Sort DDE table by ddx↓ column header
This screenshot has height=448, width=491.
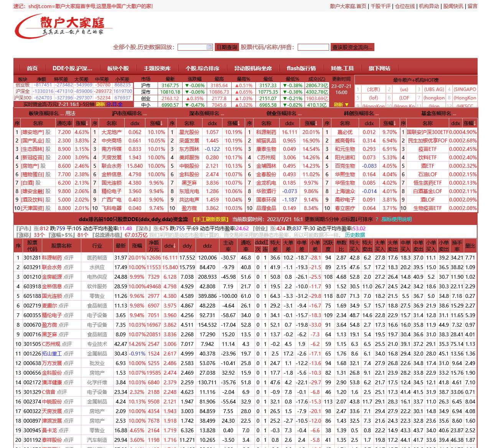pos(170,246)
